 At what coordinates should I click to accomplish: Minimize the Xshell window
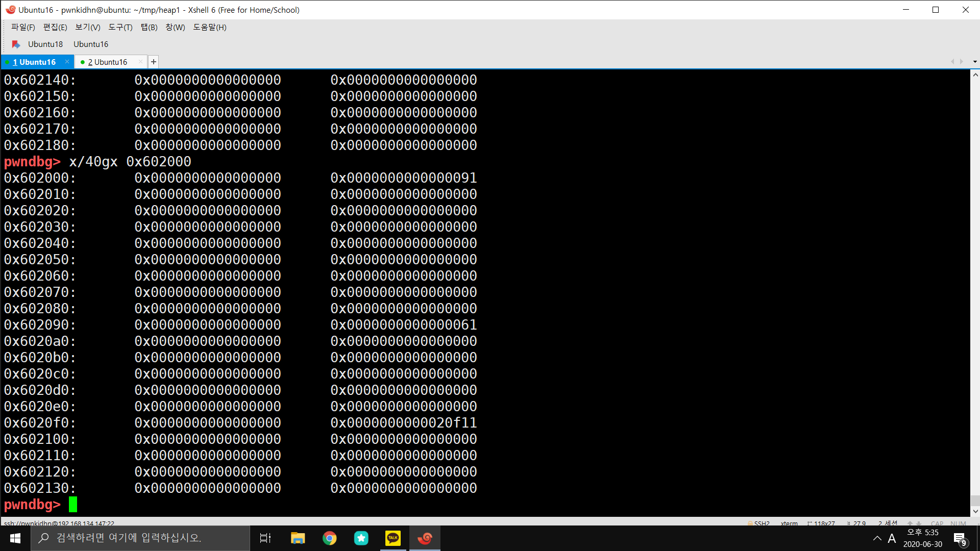click(906, 10)
